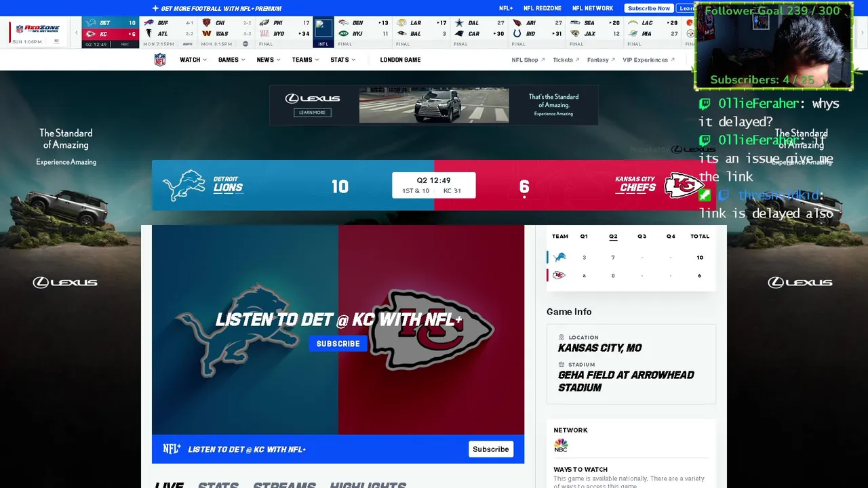The width and height of the screenshot is (868, 488).
Task: Expand the GAMES menu
Action: pyautogui.click(x=232, y=60)
